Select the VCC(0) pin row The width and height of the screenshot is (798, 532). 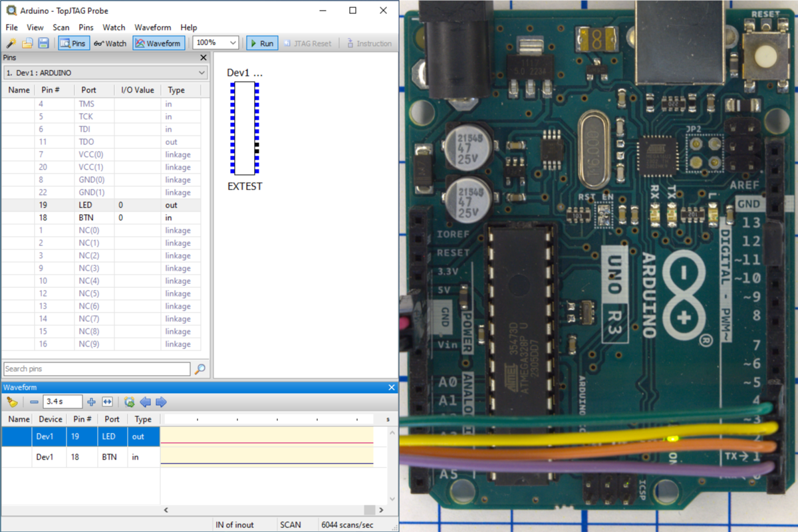[x=101, y=155]
